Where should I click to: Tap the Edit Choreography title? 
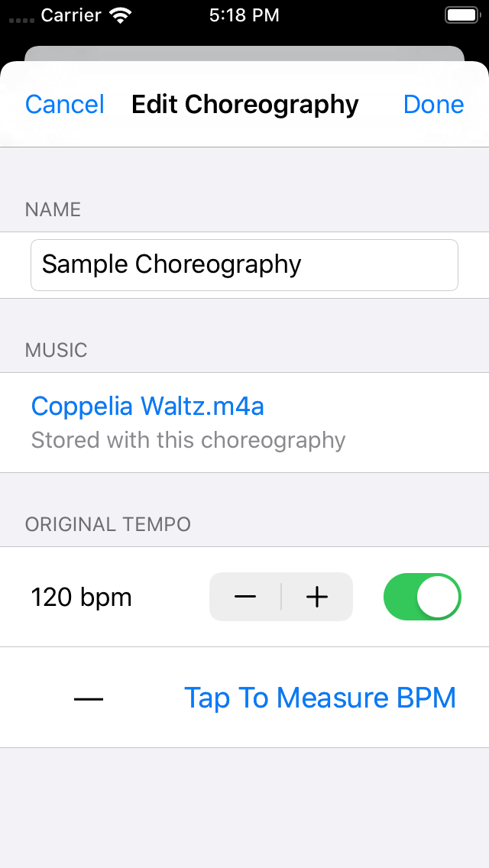click(x=244, y=105)
